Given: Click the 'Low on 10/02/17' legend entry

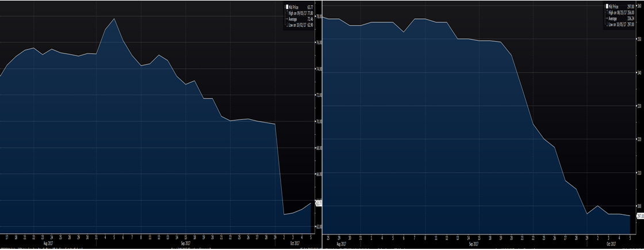Looking at the screenshot, I should pyautogui.click(x=303, y=25).
